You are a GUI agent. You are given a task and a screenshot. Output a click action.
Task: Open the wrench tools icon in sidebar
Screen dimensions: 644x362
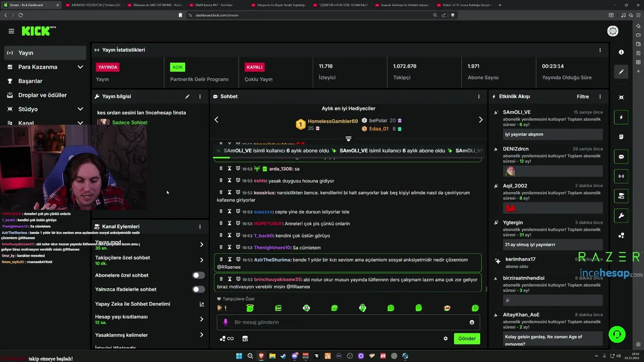[621, 216]
